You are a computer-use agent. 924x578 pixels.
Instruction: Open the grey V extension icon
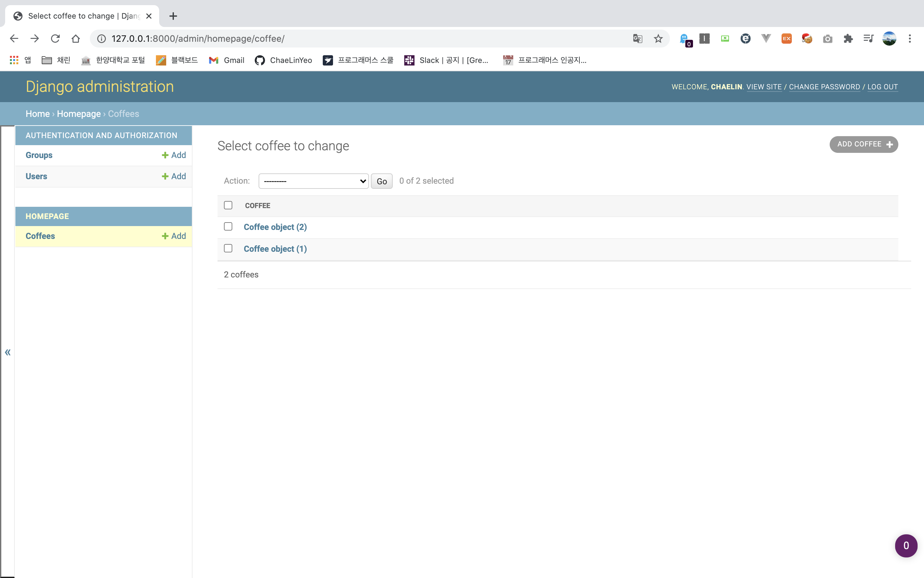tap(766, 38)
